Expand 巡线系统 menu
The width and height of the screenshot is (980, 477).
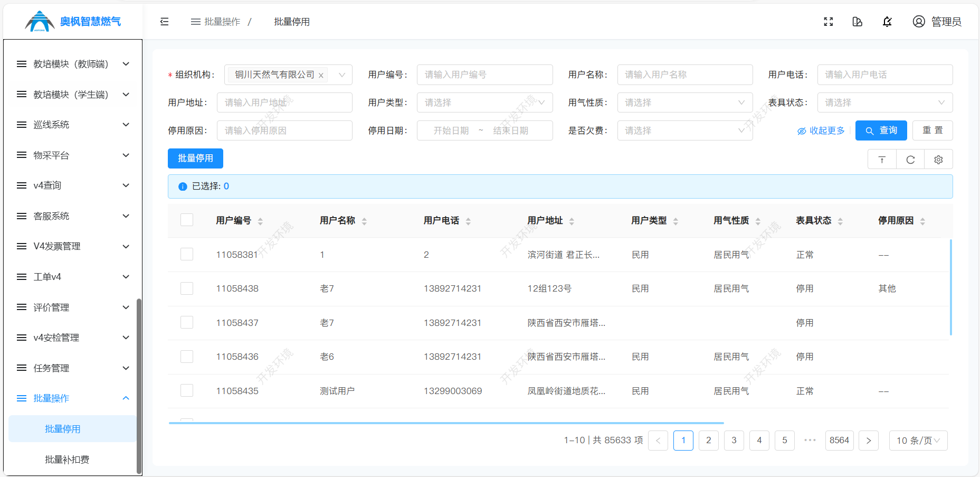click(73, 125)
